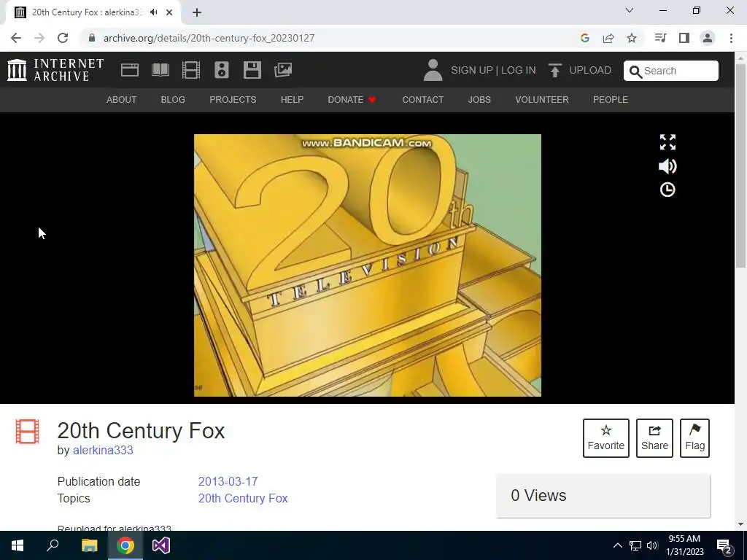
Task: Open a new tab
Action: [x=197, y=12]
